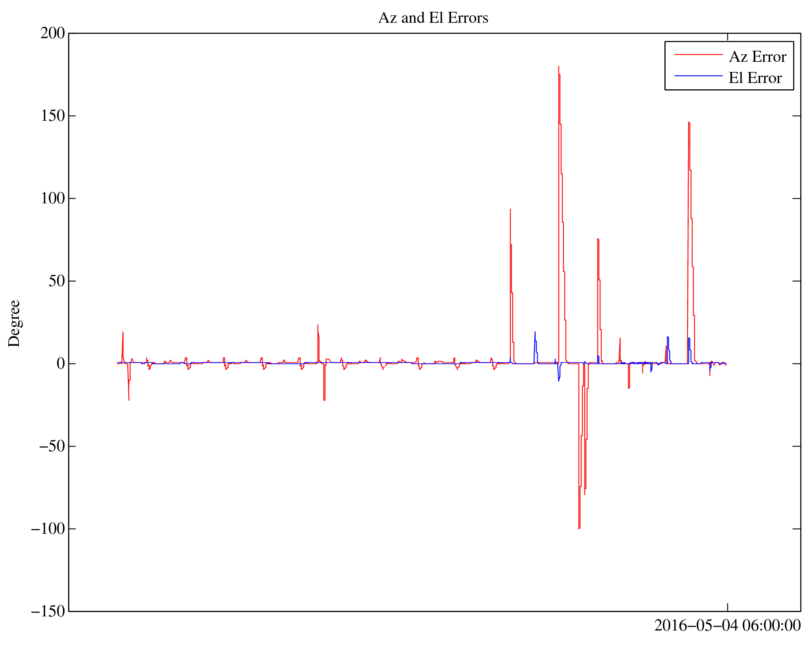Click the Degree y-axis label

coord(14,323)
